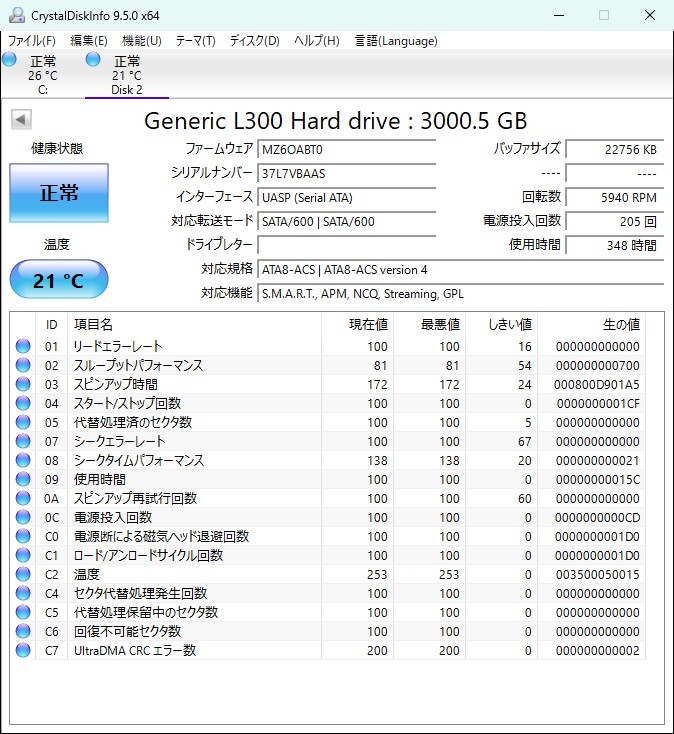Select the シークタイムパフォーマンス attribute name
This screenshot has height=734, width=674.
[139, 461]
